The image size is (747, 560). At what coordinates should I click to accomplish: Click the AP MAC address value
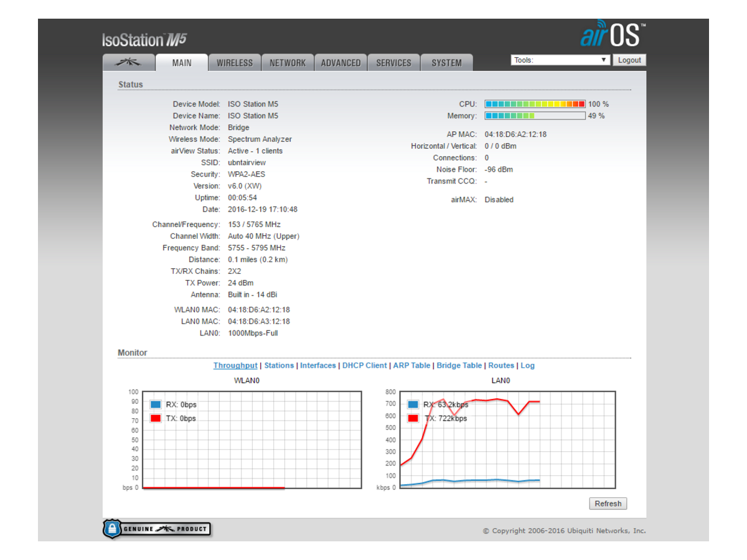tap(515, 134)
